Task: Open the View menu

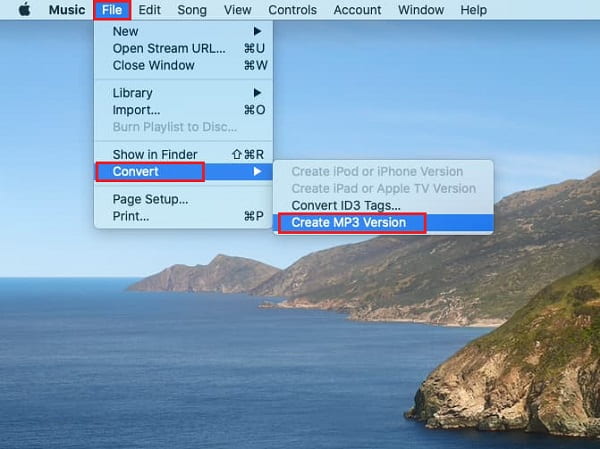Action: tap(237, 10)
